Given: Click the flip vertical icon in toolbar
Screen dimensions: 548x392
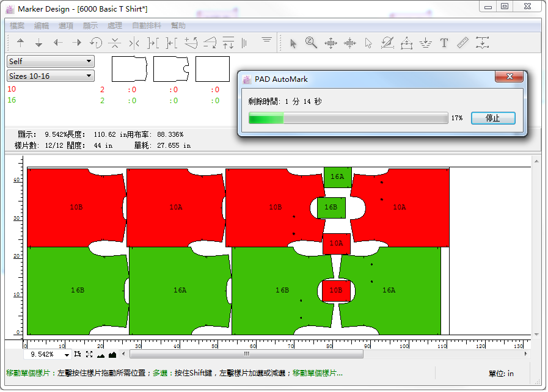Looking at the screenshot, I should point(114,43).
